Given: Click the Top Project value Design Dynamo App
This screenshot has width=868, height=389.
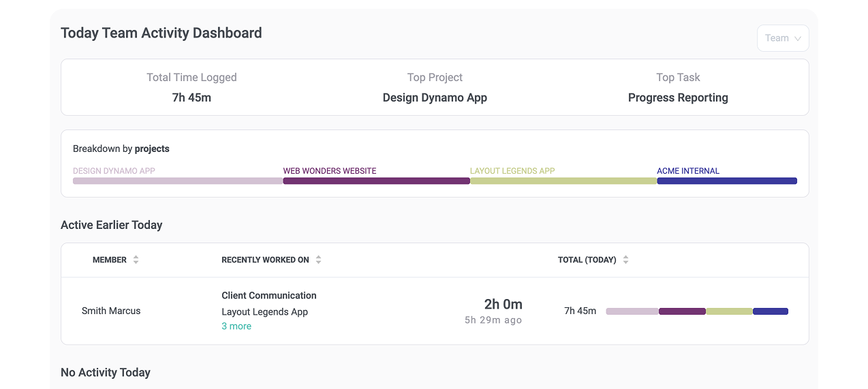Looking at the screenshot, I should [435, 97].
